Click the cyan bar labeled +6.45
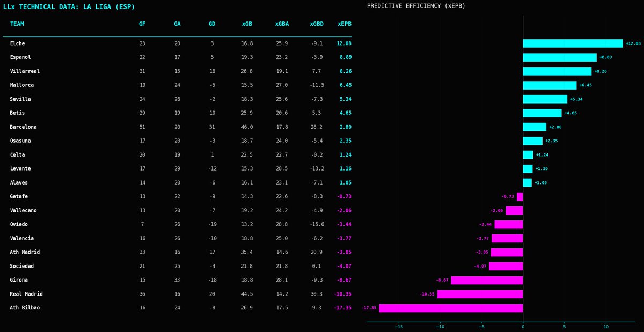 point(550,85)
